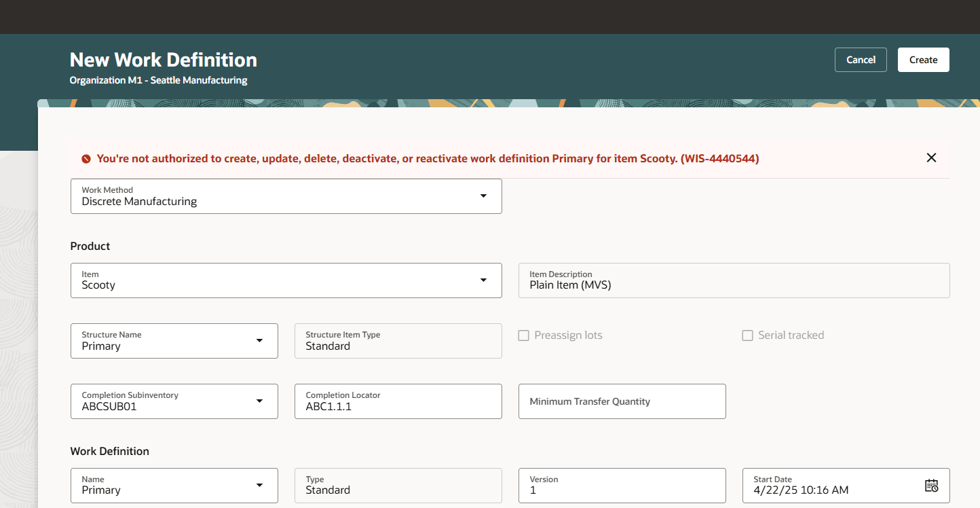Dismiss the authorization error message
The width and height of the screenshot is (980, 508).
[x=931, y=157]
